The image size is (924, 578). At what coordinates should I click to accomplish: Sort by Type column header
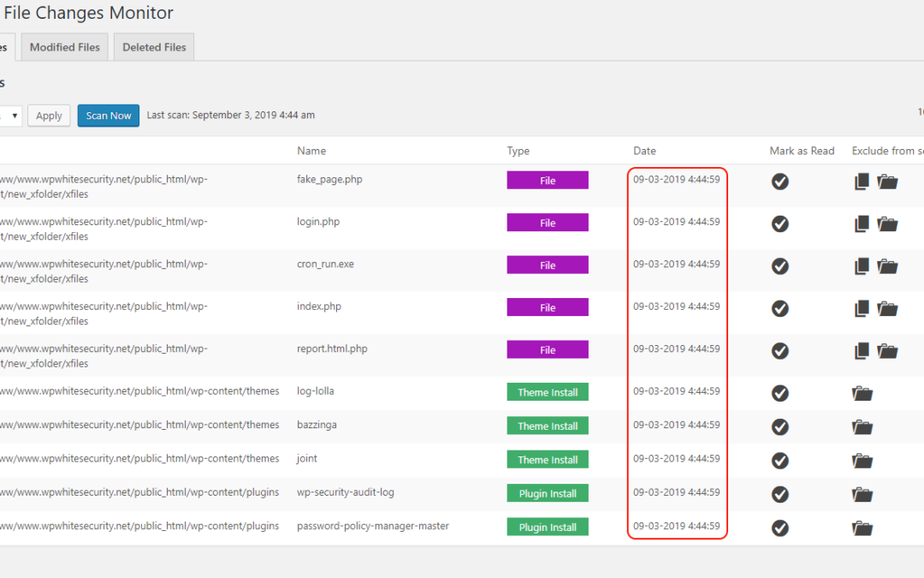pyautogui.click(x=518, y=151)
